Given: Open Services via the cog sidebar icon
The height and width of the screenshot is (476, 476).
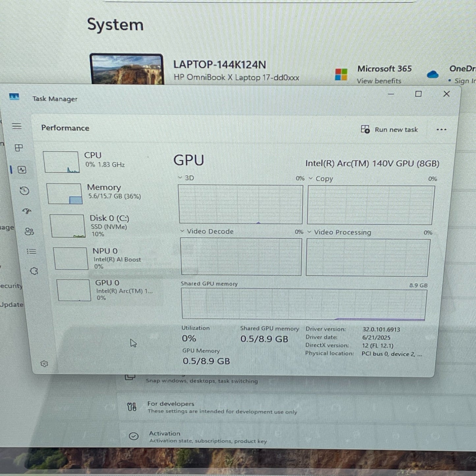Looking at the screenshot, I should tap(33, 270).
